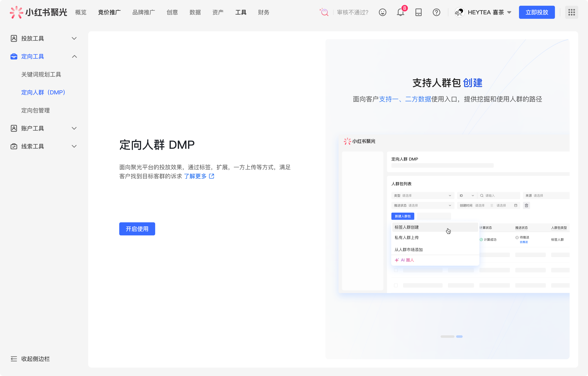
Task: Click the HEYTEA account avatar
Action: pos(460,12)
